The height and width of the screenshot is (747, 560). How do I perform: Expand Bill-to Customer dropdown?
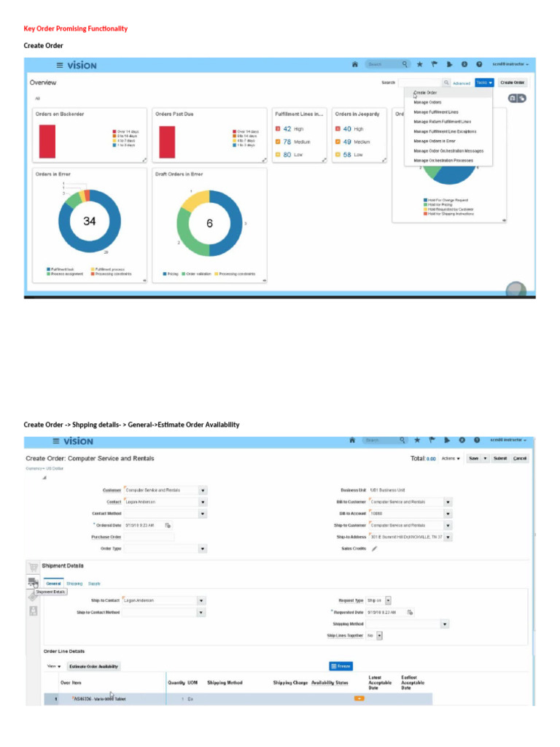point(448,502)
